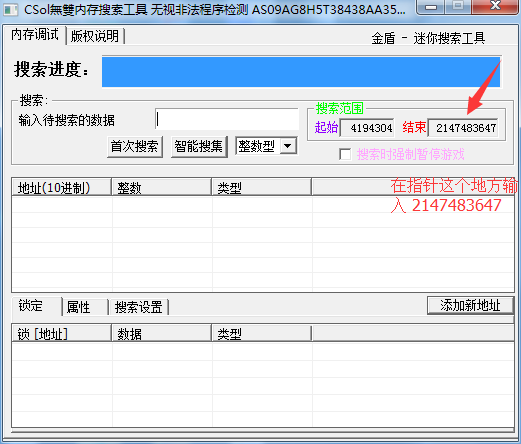Click the 智能搜集 button
Screen dimensions: 521x444
click(199, 146)
